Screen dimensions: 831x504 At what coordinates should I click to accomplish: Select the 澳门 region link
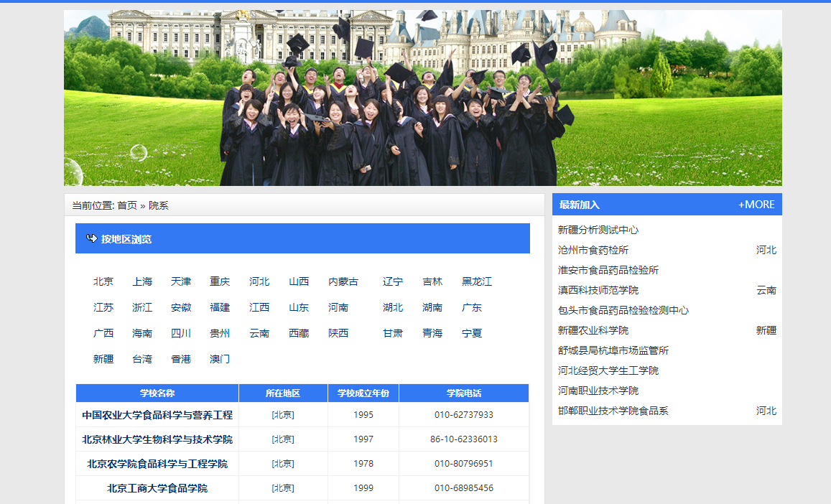220,359
